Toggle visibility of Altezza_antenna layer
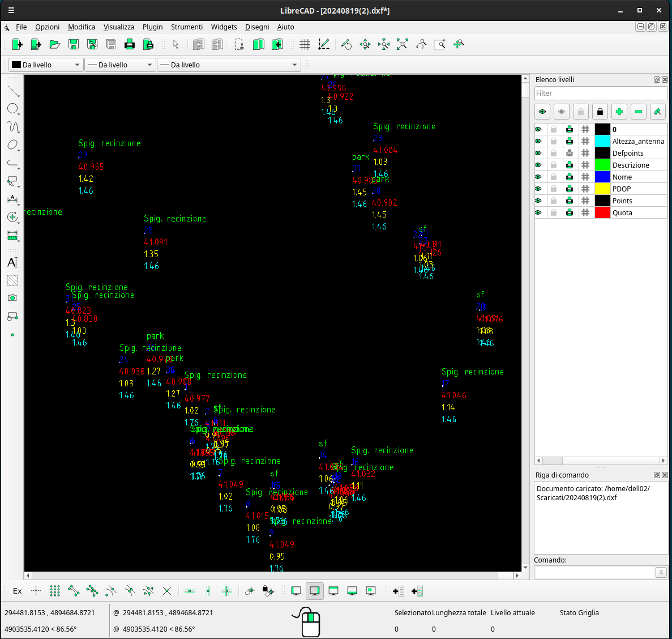Screen dimensions: 672x639 pos(538,141)
